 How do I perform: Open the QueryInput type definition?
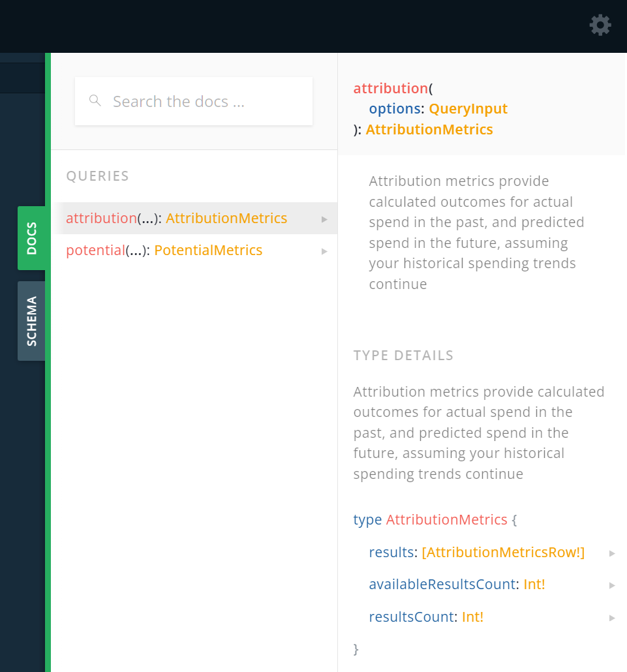(x=467, y=108)
